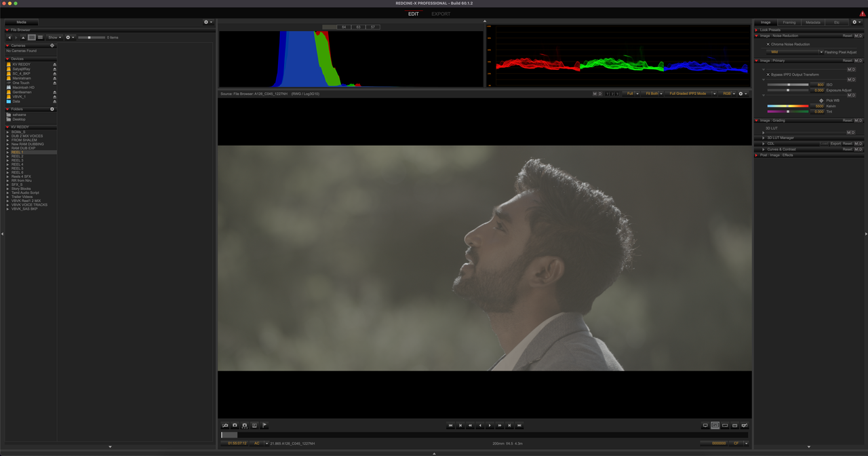Toggle the M button for Image Noise Reduction

point(856,36)
